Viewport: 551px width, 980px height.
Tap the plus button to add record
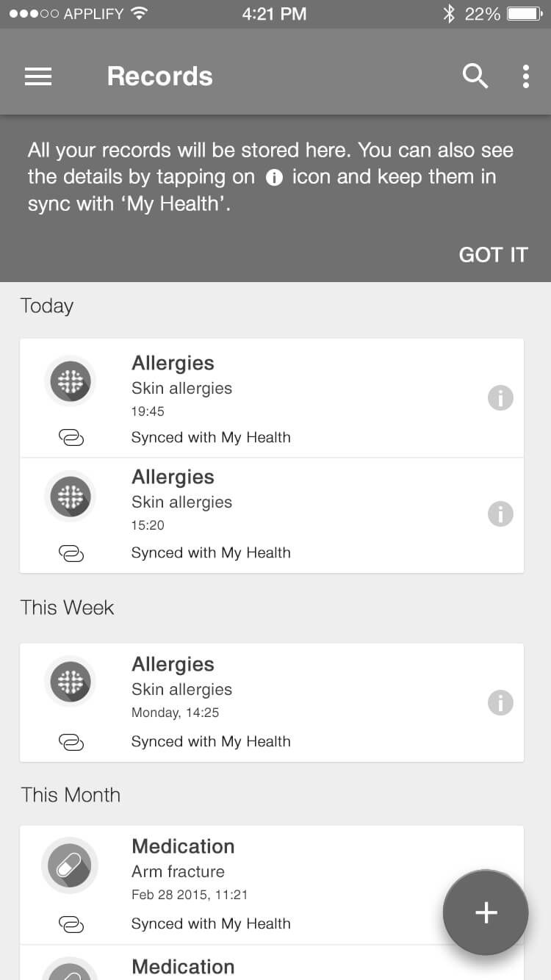(x=486, y=913)
